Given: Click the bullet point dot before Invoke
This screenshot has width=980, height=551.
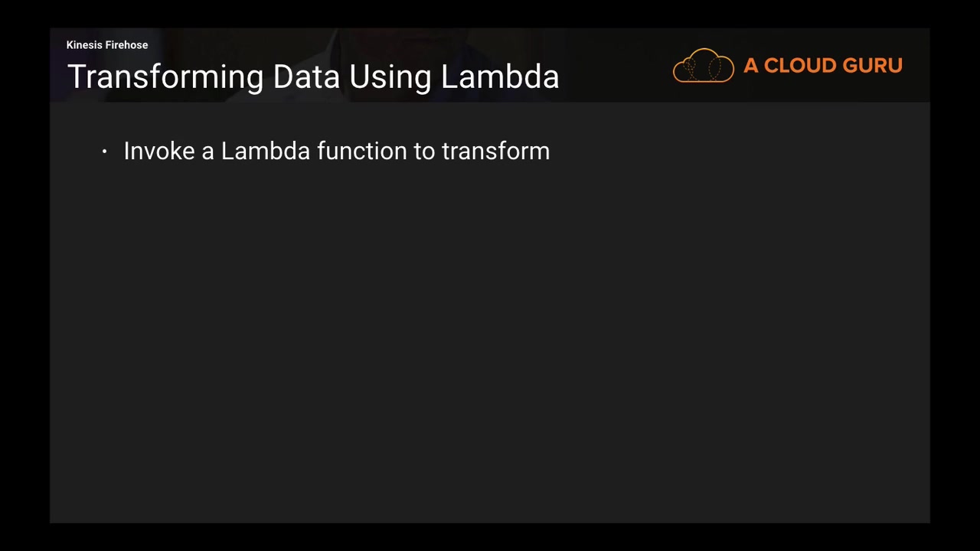Looking at the screenshot, I should tap(104, 152).
